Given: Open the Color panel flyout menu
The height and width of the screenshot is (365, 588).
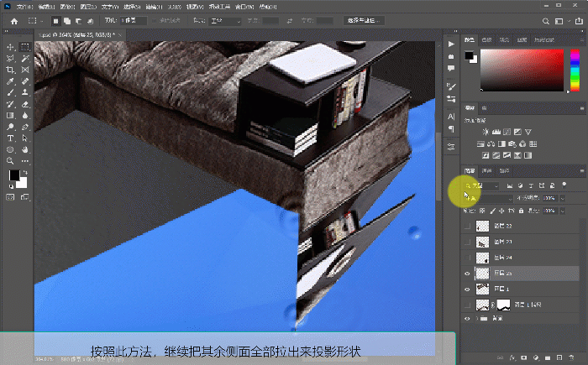Looking at the screenshot, I should [582, 39].
